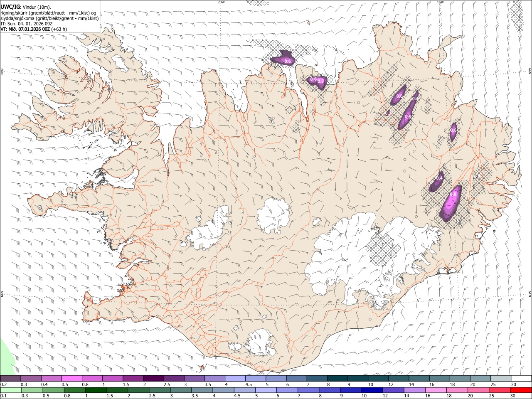The image size is (532, 399).
Task: Click the 0.1 label in the rain scale
Action: 4,396
